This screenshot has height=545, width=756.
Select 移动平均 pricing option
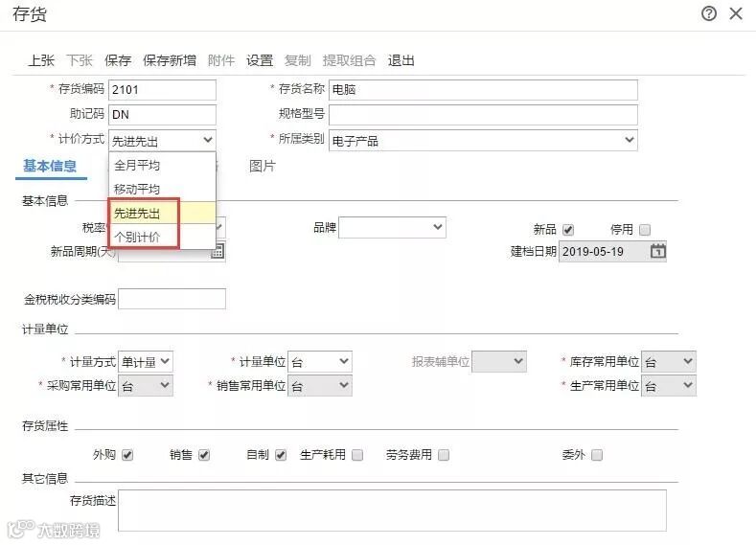coord(162,189)
